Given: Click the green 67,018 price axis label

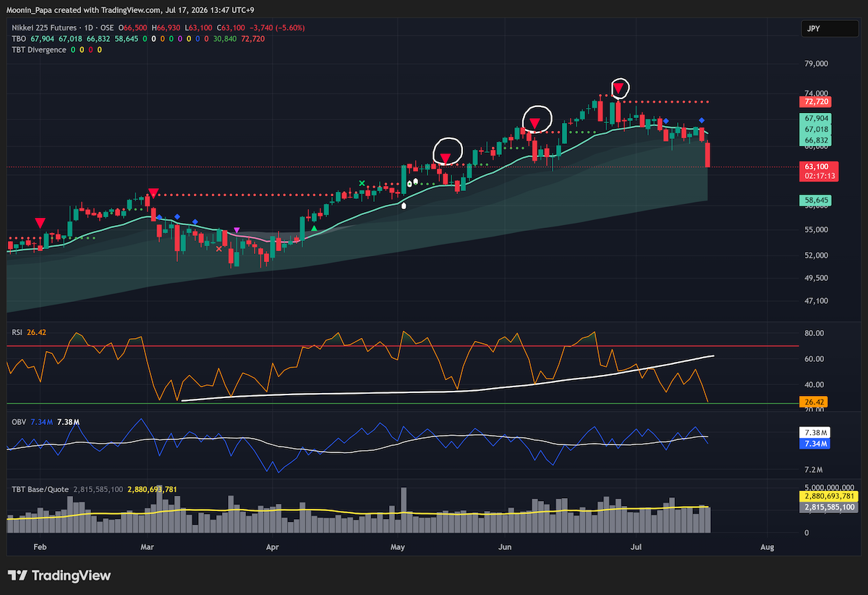Looking at the screenshot, I should pos(817,129).
